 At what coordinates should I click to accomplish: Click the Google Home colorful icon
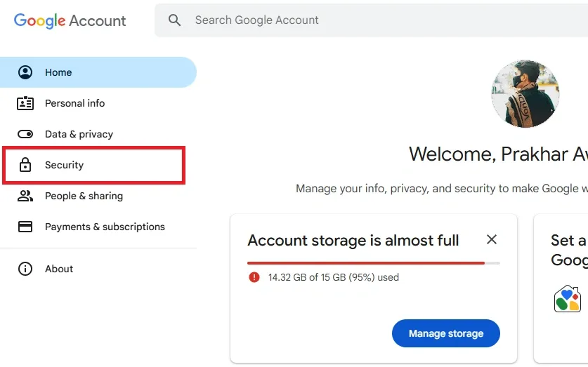tap(567, 299)
